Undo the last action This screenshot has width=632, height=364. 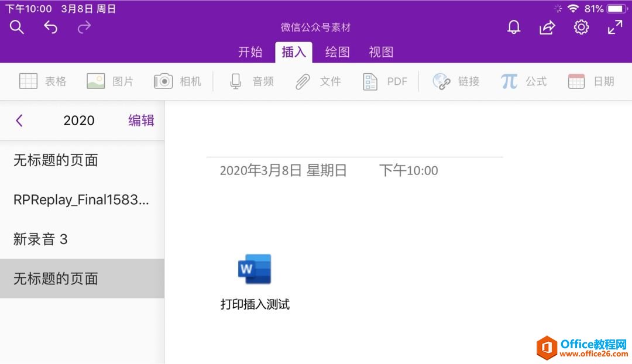pos(51,28)
